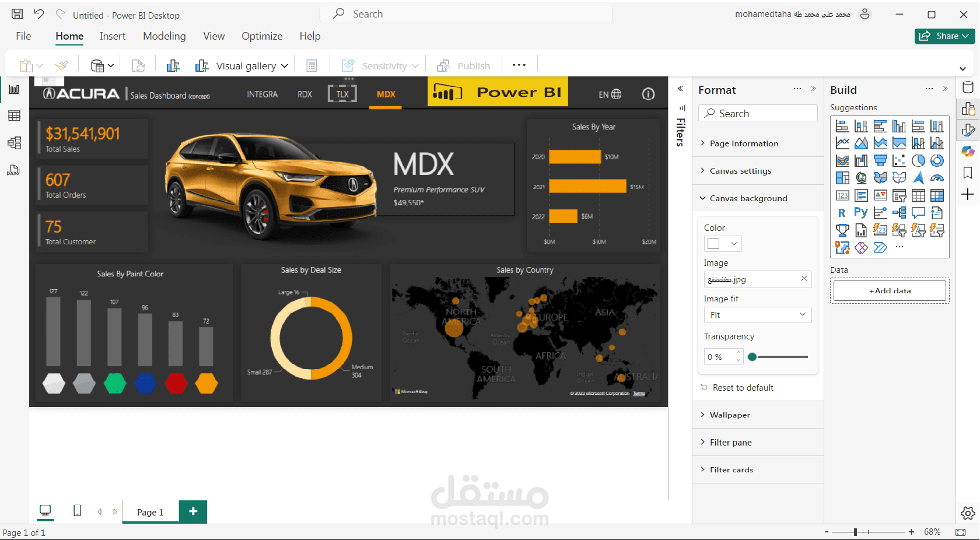Image resolution: width=980 pixels, height=540 pixels.
Task: Click the info icon on dashboard
Action: point(648,94)
